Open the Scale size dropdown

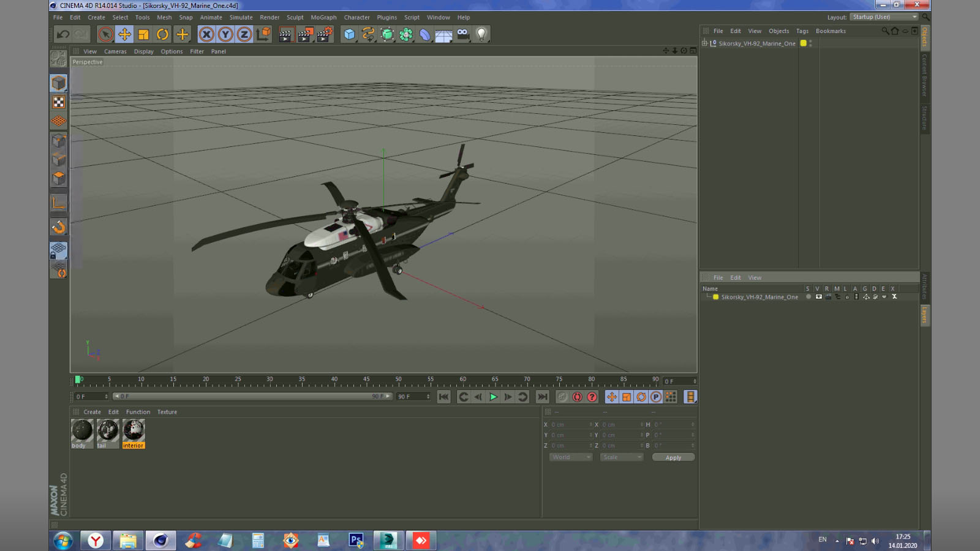pyautogui.click(x=621, y=457)
